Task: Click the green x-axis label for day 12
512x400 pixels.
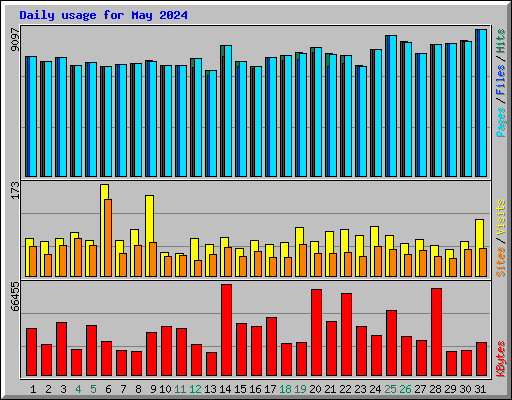Action: point(195,389)
